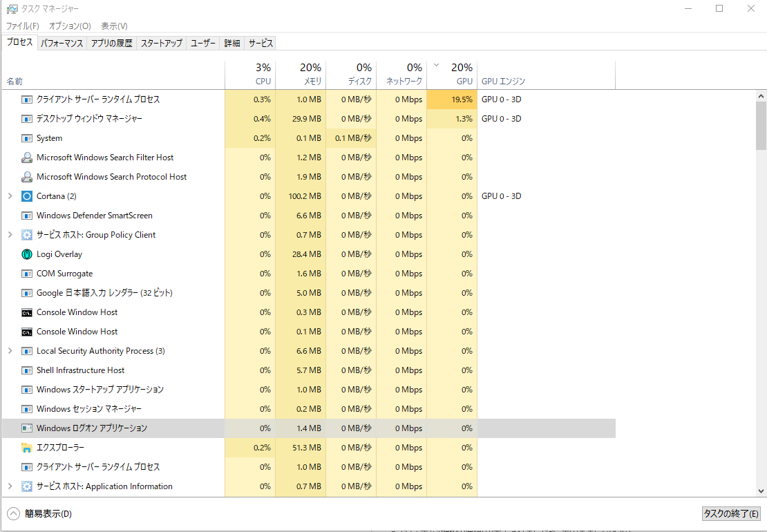Viewport: 767px width, 532px height.
Task: Click the Cortana process icon
Action: click(x=27, y=196)
